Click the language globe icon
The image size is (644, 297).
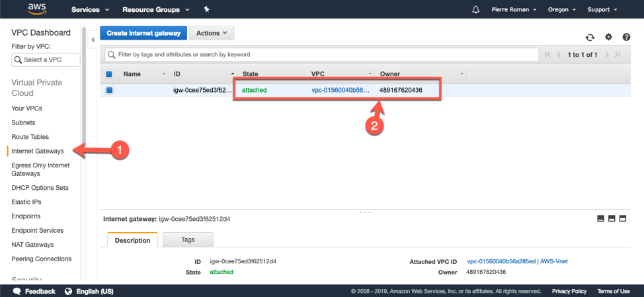click(69, 291)
